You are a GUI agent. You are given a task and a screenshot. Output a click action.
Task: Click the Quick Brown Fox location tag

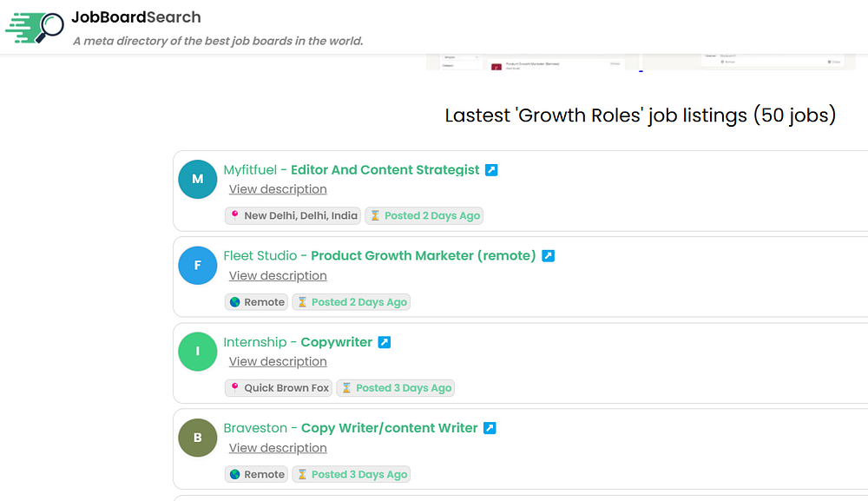click(x=279, y=388)
